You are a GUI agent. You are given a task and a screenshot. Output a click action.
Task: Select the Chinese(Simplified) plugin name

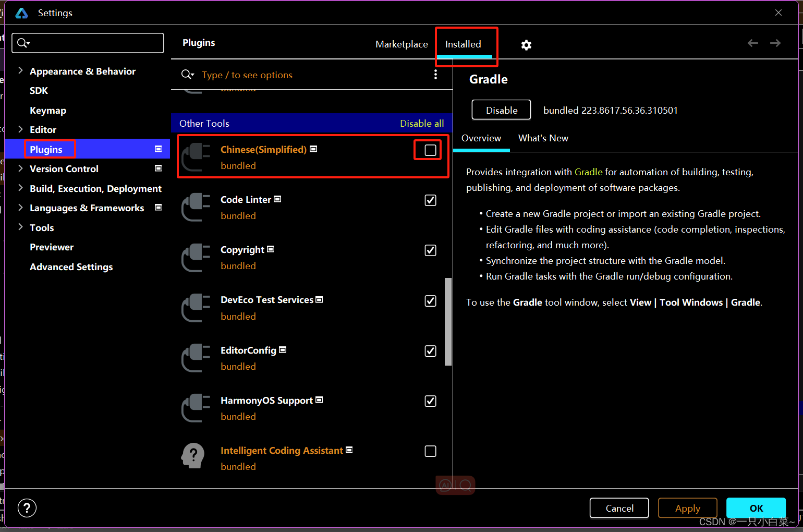coord(263,150)
